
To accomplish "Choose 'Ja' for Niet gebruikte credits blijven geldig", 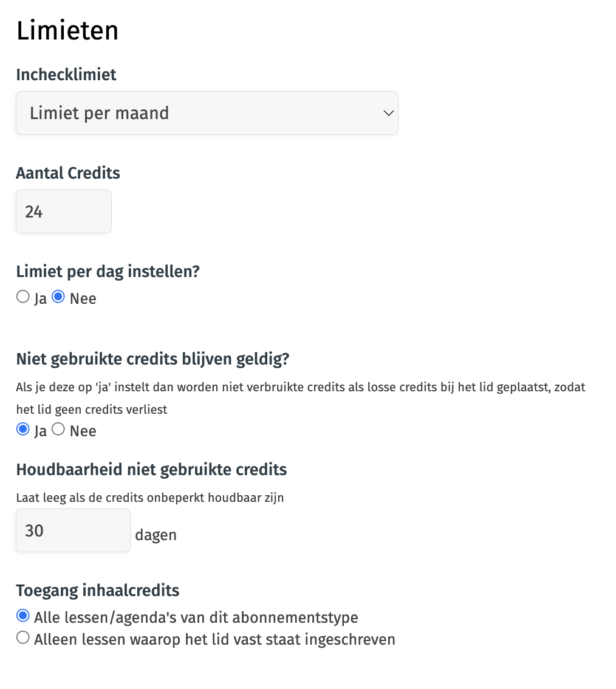I will point(23,429).
